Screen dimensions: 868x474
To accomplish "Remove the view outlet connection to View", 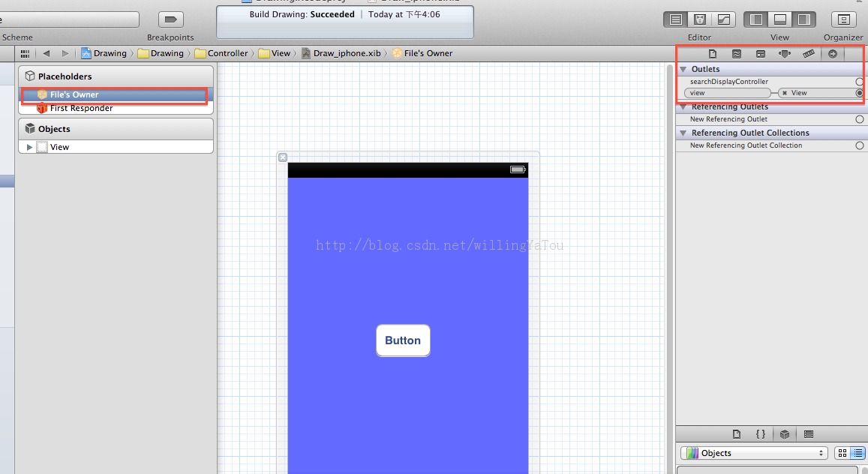I will pos(784,93).
